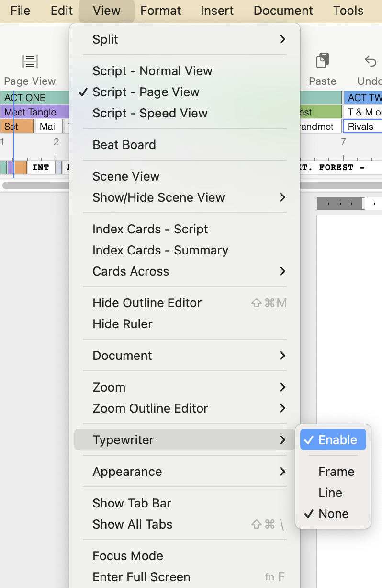The width and height of the screenshot is (382, 588).
Task: Click Hide Outline Editor
Action: (185, 303)
